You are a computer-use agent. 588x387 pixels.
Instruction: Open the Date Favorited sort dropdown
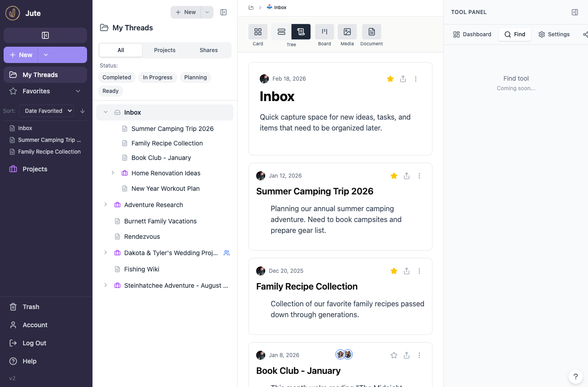(47, 111)
